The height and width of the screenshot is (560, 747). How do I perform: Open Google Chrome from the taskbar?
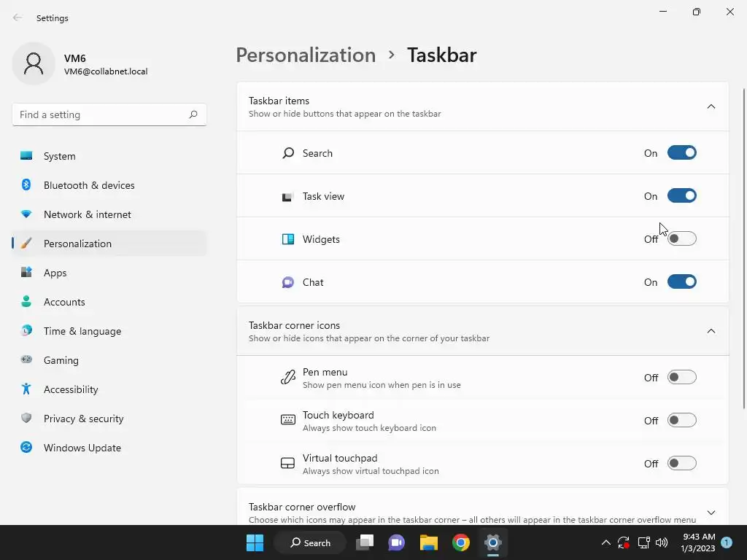click(x=461, y=542)
